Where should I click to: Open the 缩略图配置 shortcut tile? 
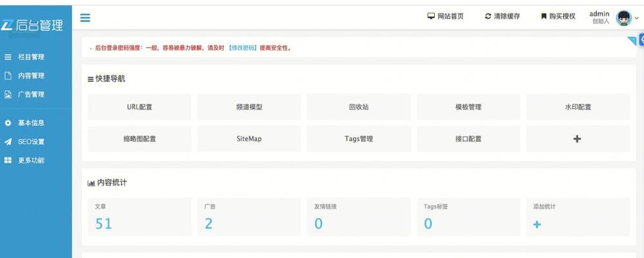(x=140, y=139)
